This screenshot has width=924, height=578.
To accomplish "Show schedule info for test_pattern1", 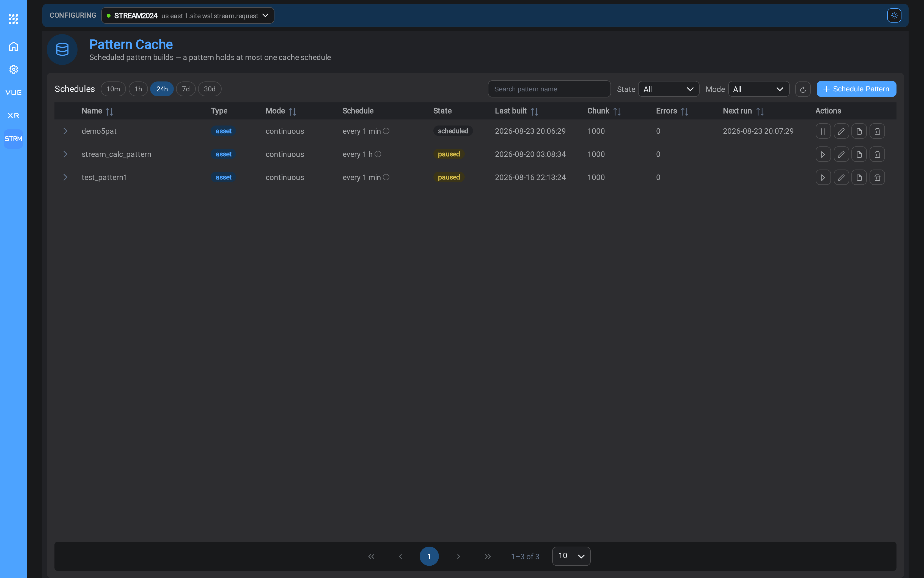I will (386, 177).
